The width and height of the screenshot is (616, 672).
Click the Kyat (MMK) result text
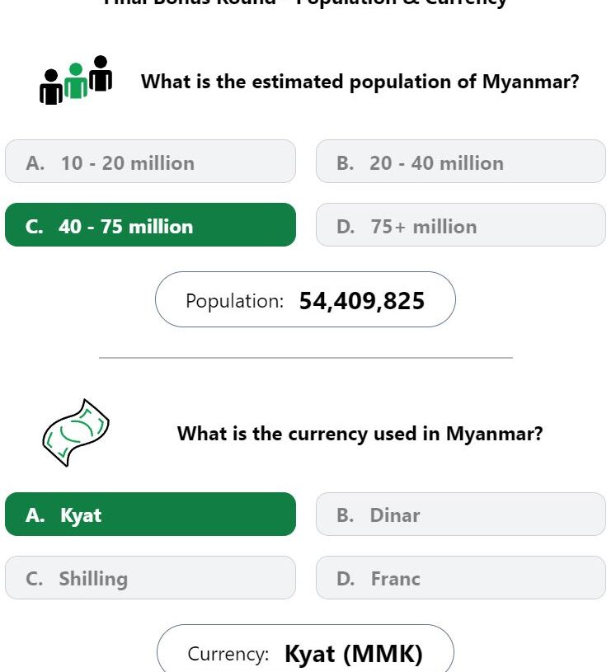[353, 654]
